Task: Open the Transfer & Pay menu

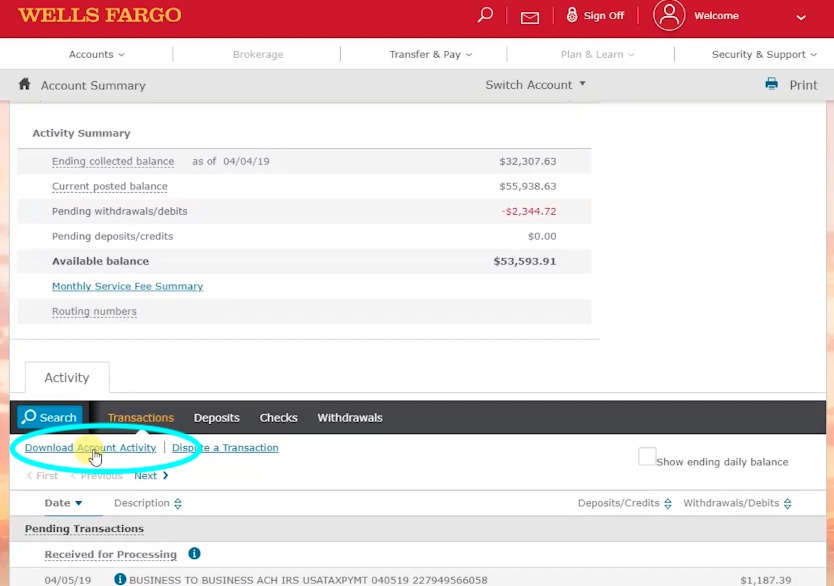Action: [430, 54]
